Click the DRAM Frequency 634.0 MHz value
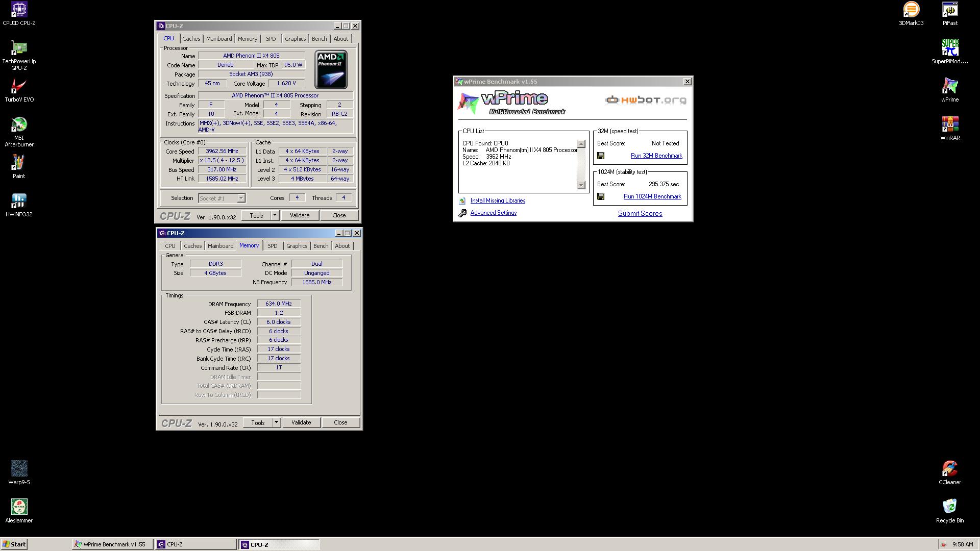The width and height of the screenshot is (980, 551). pyautogui.click(x=279, y=304)
